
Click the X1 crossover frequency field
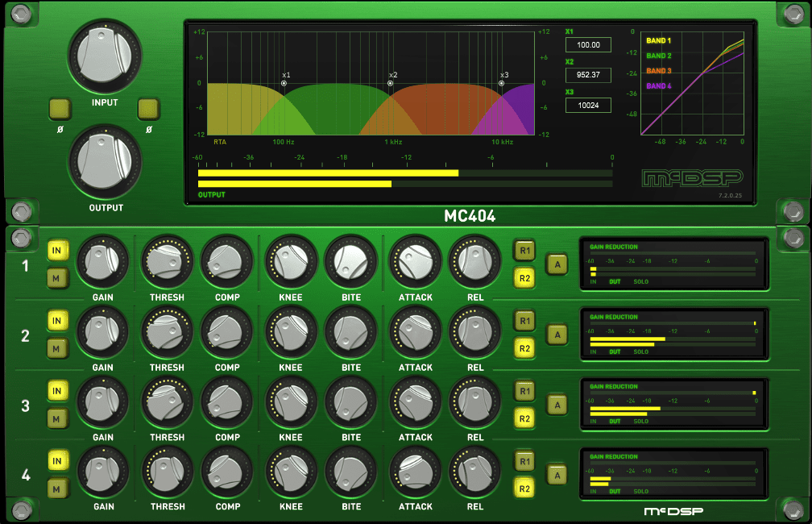tap(588, 45)
